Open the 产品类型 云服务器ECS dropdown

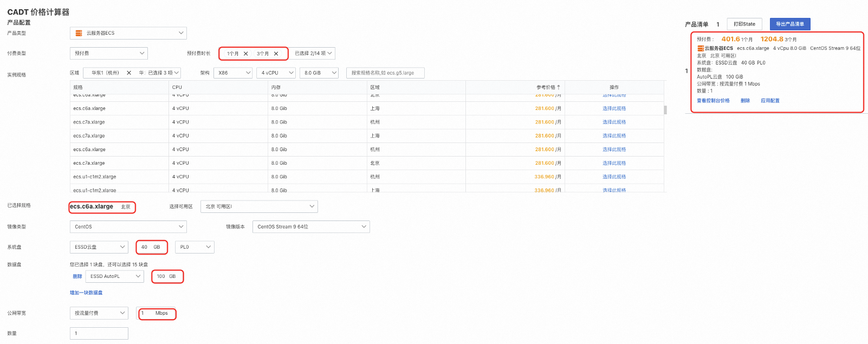click(x=128, y=33)
